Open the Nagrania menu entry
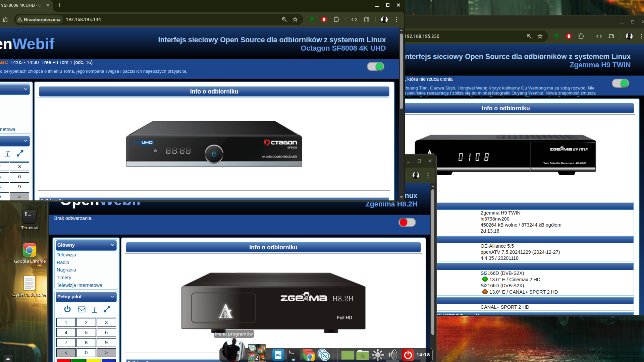 [x=66, y=270]
